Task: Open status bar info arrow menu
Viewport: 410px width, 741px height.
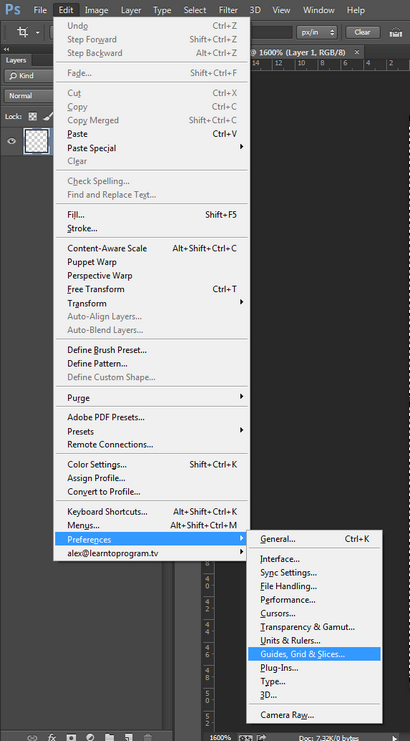Action: click(x=394, y=737)
